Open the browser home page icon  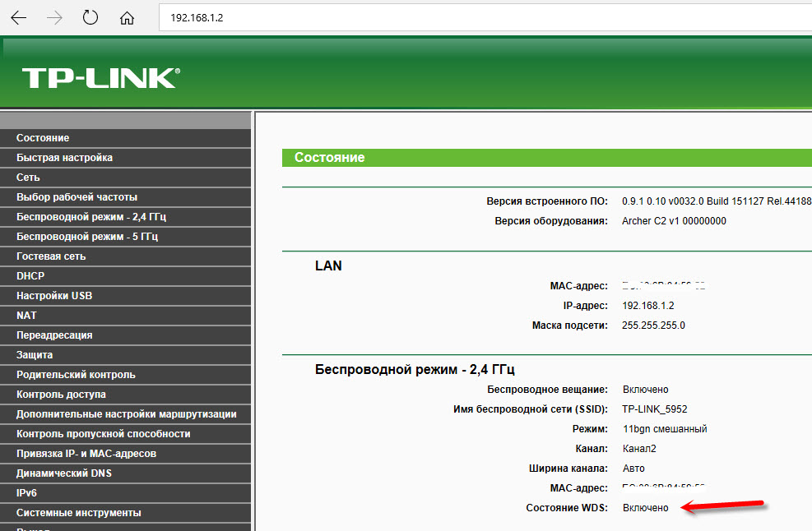(127, 18)
